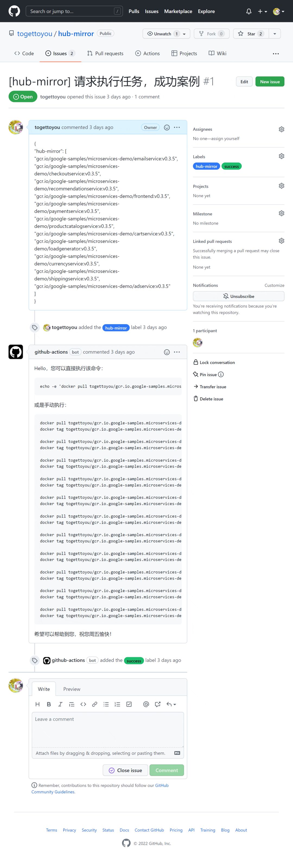Open the notifications bell icon
Screen dimensions: 293x868
pyautogui.click(x=249, y=11)
